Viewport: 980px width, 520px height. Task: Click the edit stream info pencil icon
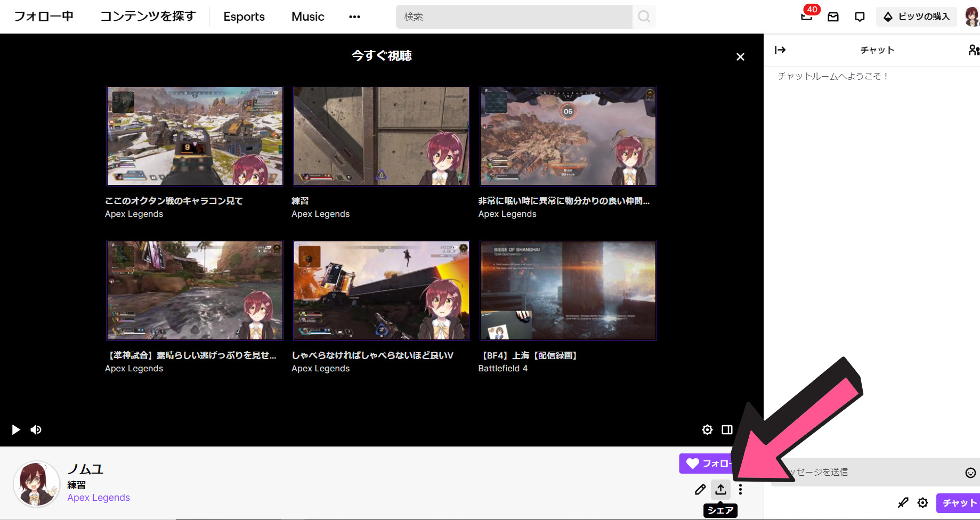[x=700, y=490]
